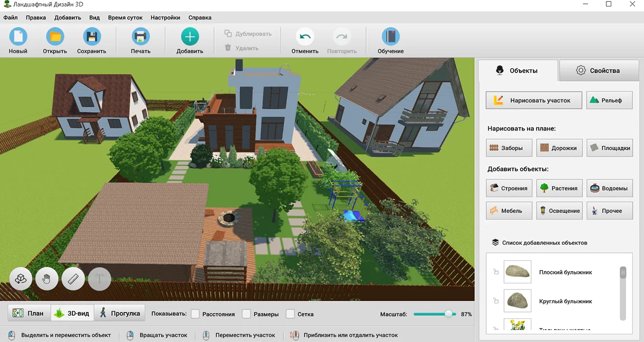Switch to the План view
The height and width of the screenshot is (342, 644).
[29, 313]
